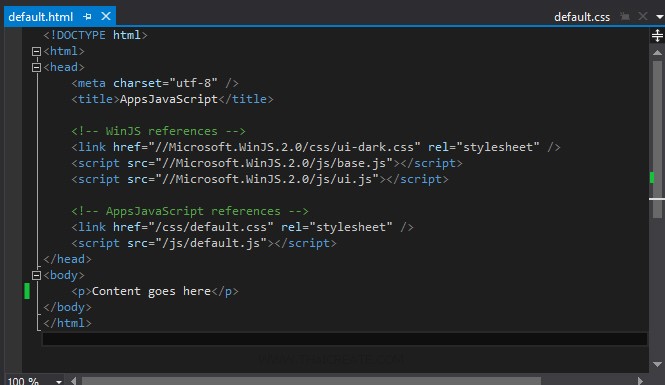Click the horizontal scrollbar left arrow
Image resolution: width=665 pixels, height=385 pixels.
[x=74, y=381]
